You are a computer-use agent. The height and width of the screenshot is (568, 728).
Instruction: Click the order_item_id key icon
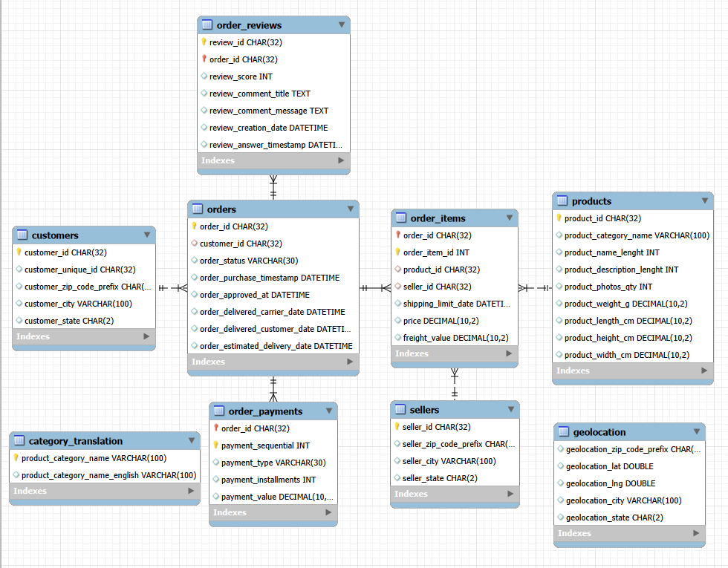398,252
